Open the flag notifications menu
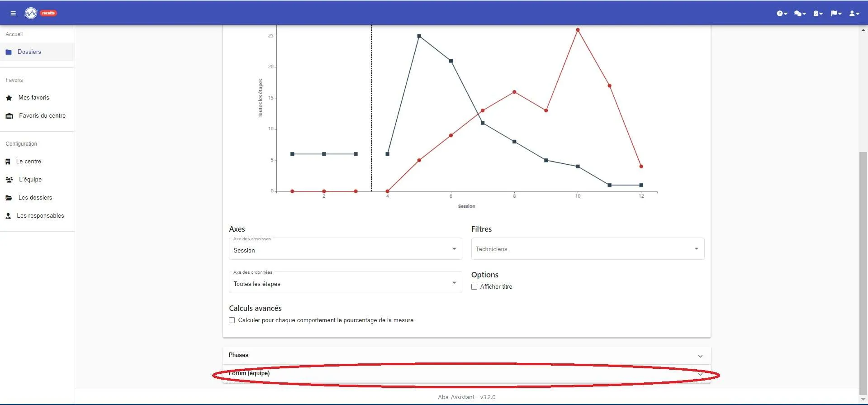Image resolution: width=868 pixels, height=405 pixels. coord(836,14)
